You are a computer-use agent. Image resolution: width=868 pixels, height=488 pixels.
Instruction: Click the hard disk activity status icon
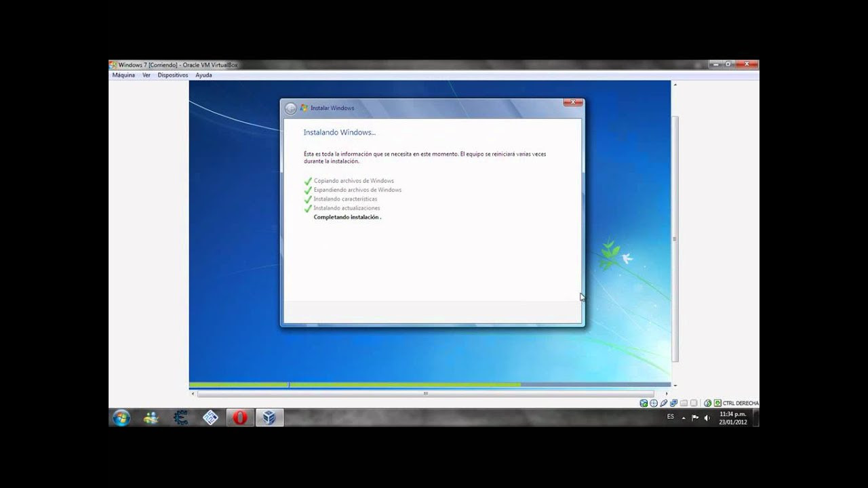tap(644, 403)
